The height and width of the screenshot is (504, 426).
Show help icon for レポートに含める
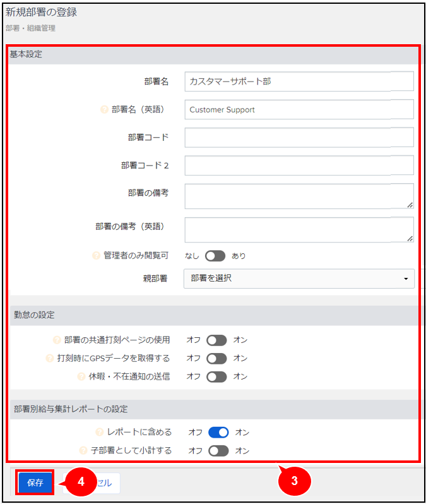tap(100, 432)
